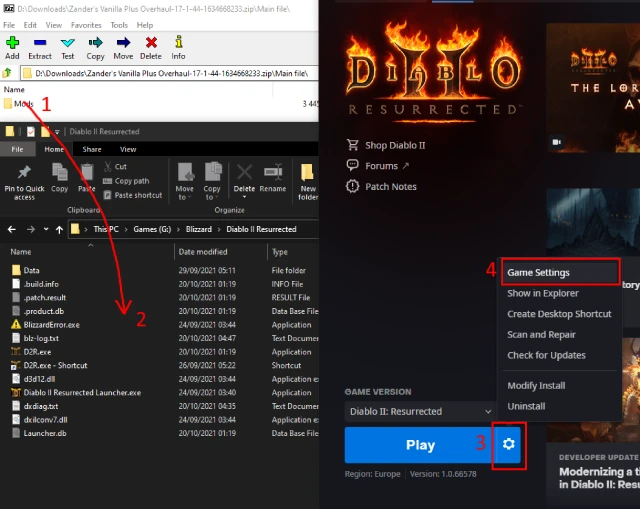Choose Show in Explorer from the menu
The height and width of the screenshot is (509, 640).
pos(542,293)
